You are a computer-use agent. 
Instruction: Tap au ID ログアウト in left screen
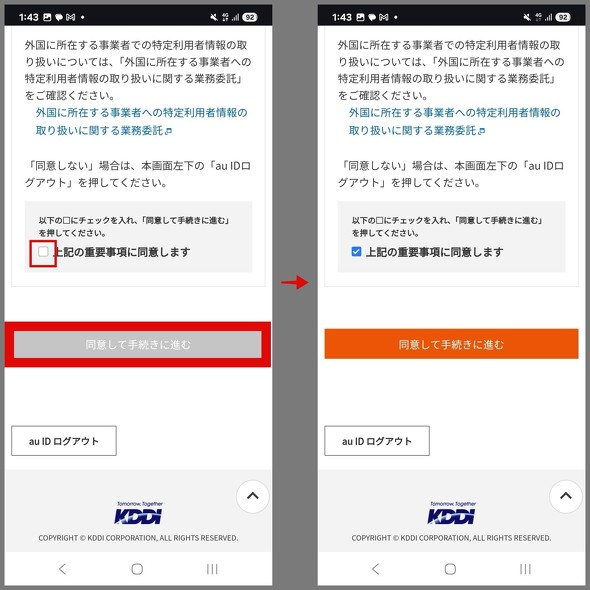pos(64,441)
